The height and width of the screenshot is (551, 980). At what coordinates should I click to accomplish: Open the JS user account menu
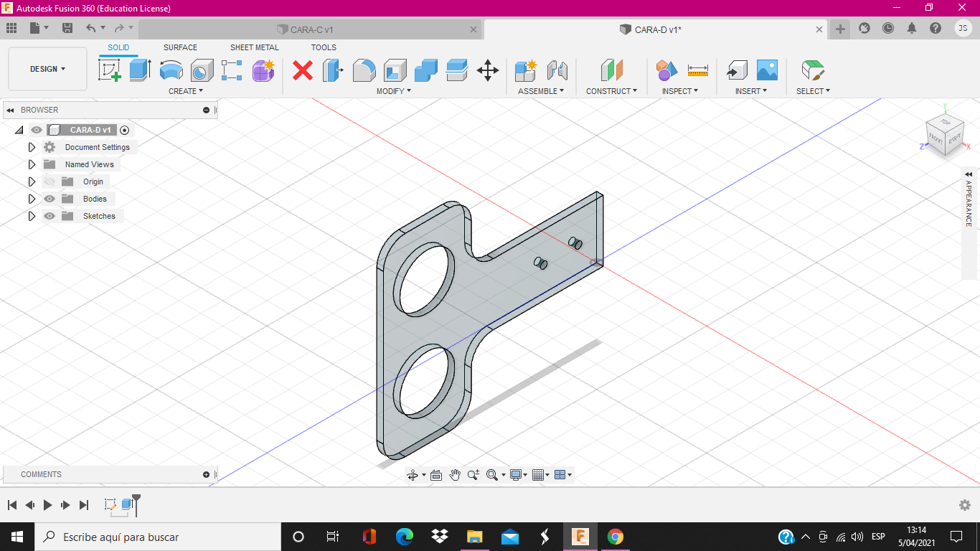pyautogui.click(x=963, y=28)
